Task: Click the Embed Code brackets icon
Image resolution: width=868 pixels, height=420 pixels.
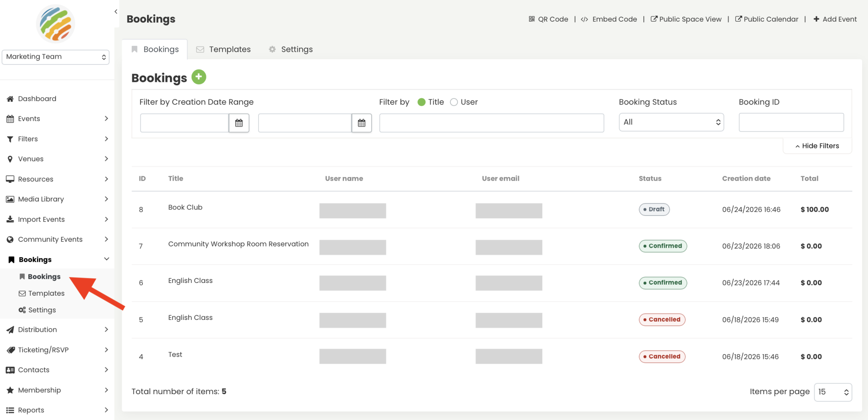Action: coord(584,20)
